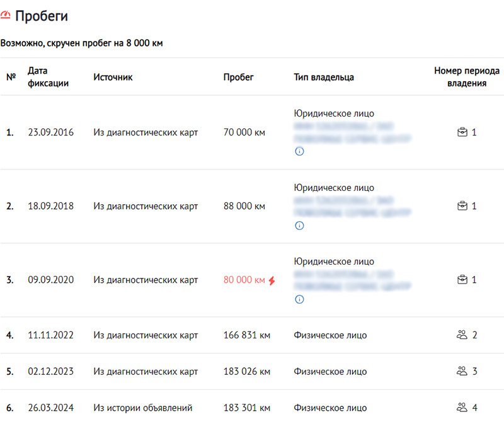
Task: Click red lightning icon next to 80 000 км
Action: tap(272, 280)
